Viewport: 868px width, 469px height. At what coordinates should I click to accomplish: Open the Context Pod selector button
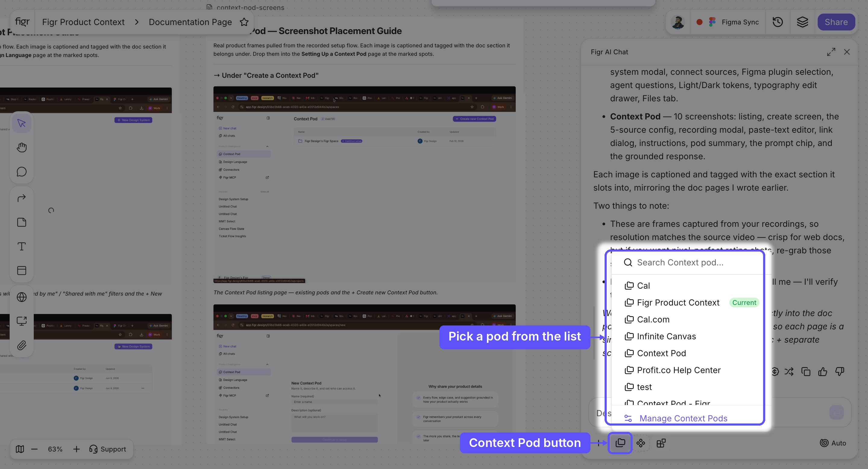click(x=620, y=443)
